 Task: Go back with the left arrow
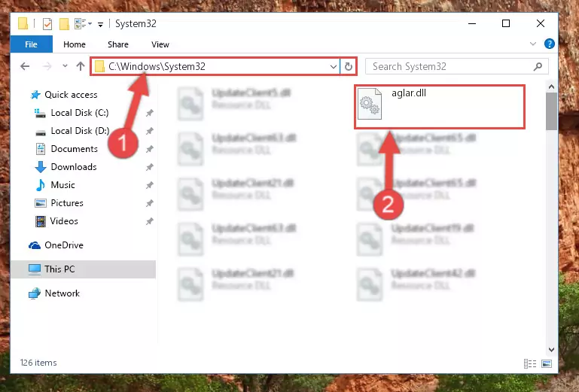tap(25, 66)
